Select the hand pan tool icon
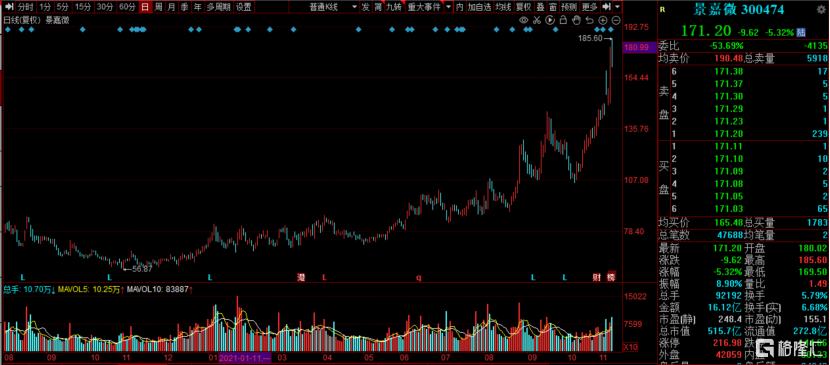This screenshot has height=365, width=830. 576,20
